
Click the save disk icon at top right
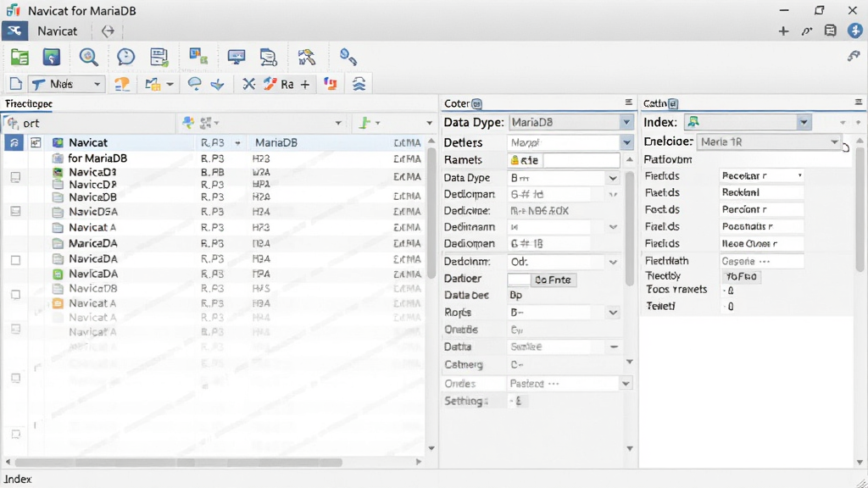tap(831, 31)
